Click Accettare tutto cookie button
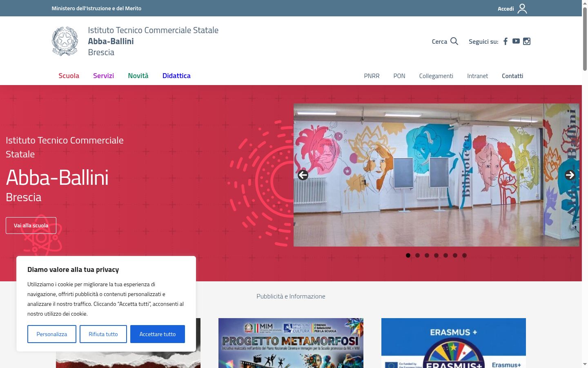The width and height of the screenshot is (588, 368). 158,334
